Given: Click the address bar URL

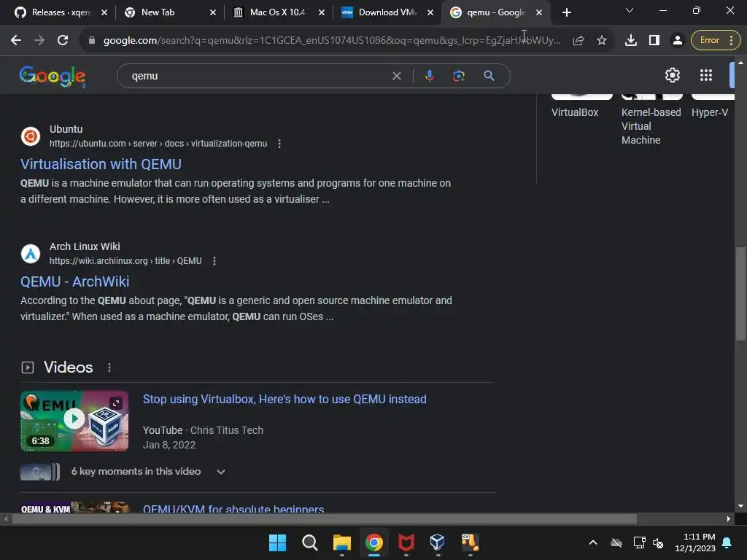Looking at the screenshot, I should coord(332,41).
